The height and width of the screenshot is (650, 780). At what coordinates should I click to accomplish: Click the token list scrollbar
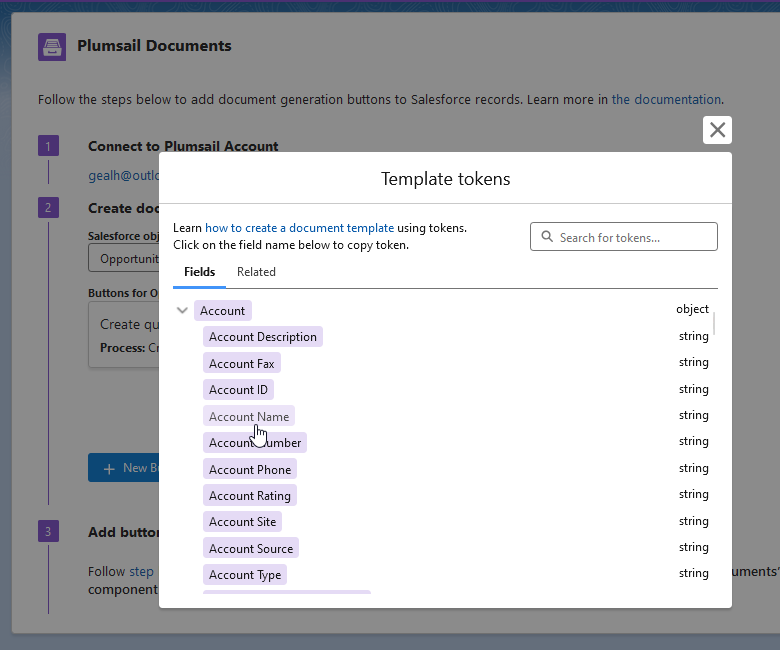[x=714, y=324]
